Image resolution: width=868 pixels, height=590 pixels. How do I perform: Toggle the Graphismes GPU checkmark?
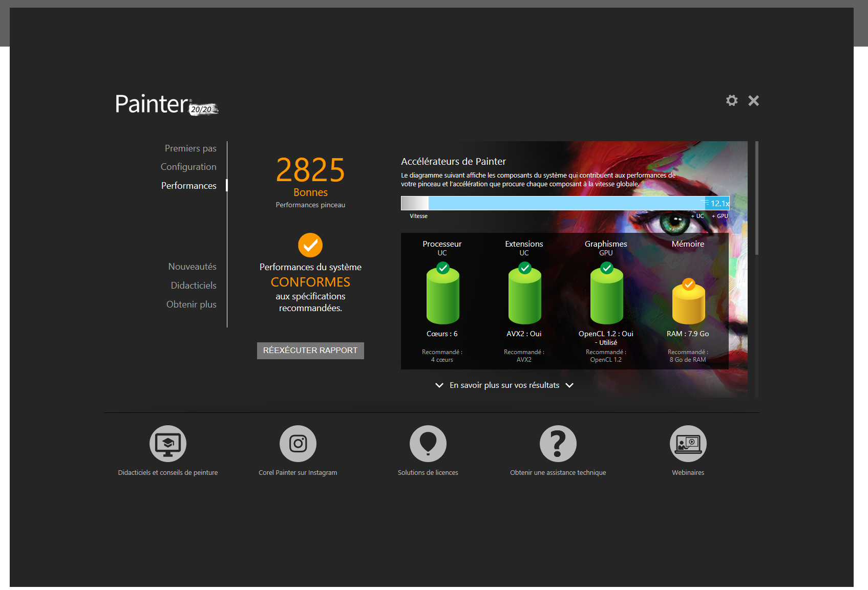606,267
